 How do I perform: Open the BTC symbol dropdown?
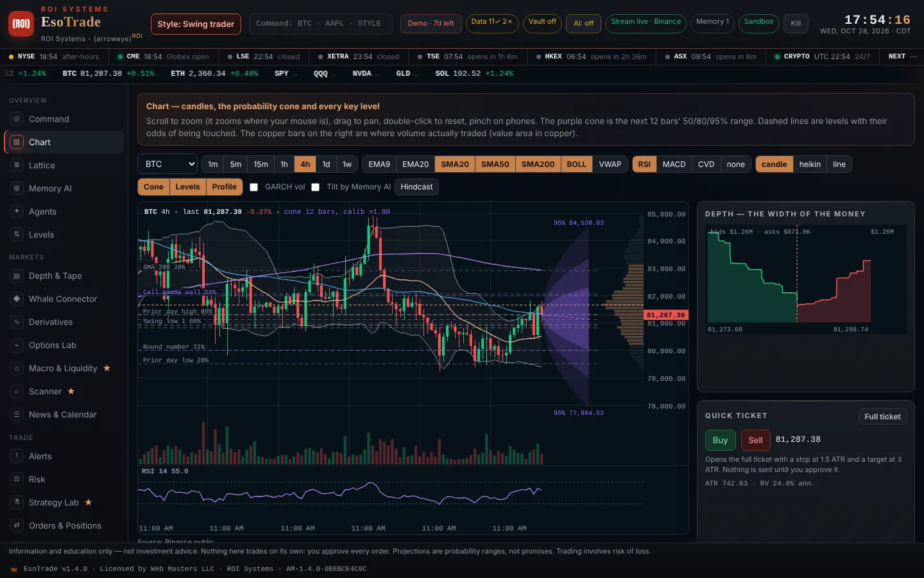click(167, 164)
